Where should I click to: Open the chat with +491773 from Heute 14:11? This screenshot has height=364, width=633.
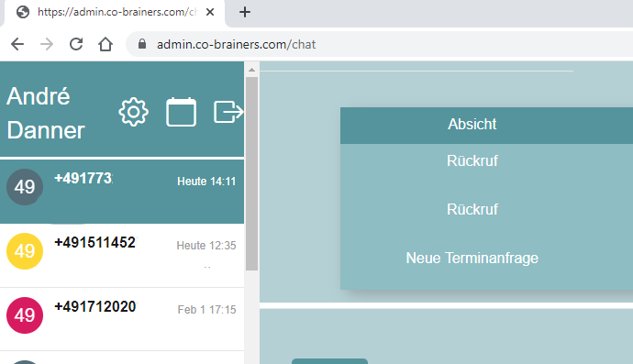point(122,192)
